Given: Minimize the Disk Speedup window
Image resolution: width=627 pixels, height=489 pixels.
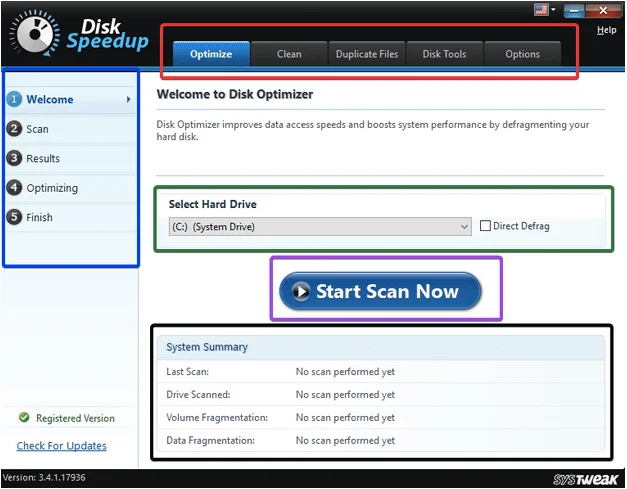Looking at the screenshot, I should (574, 10).
